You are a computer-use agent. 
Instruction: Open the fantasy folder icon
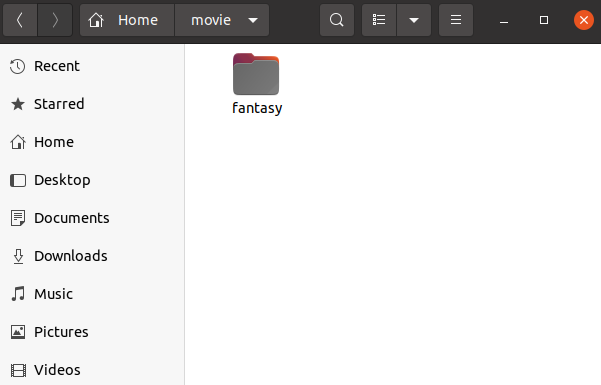pos(256,74)
